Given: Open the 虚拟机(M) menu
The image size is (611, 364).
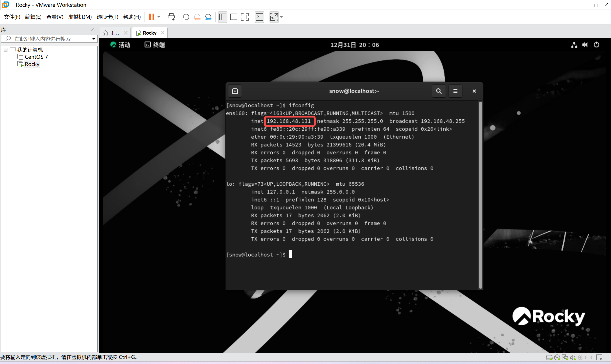Looking at the screenshot, I should 80,17.
